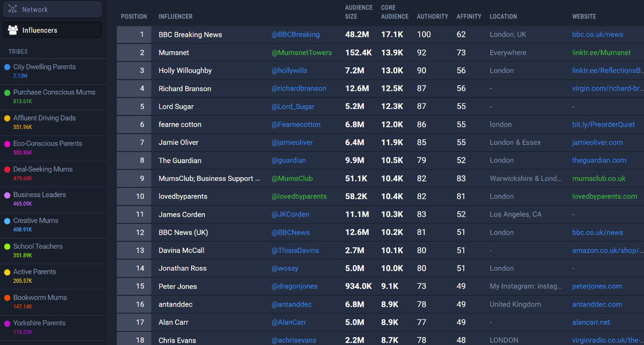
Task: Visit the theguardian.com website link
Action: [599, 160]
